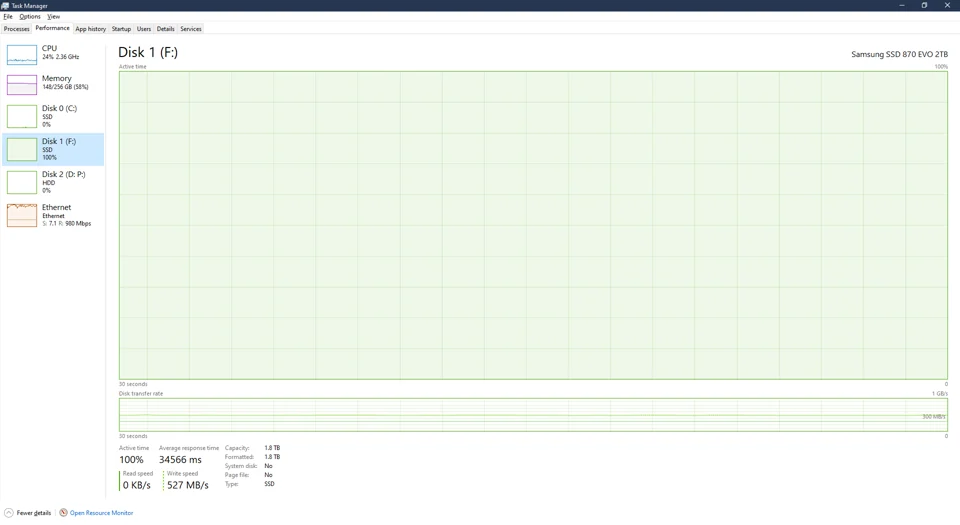Click the 0 KB/s read speed value

(x=137, y=485)
